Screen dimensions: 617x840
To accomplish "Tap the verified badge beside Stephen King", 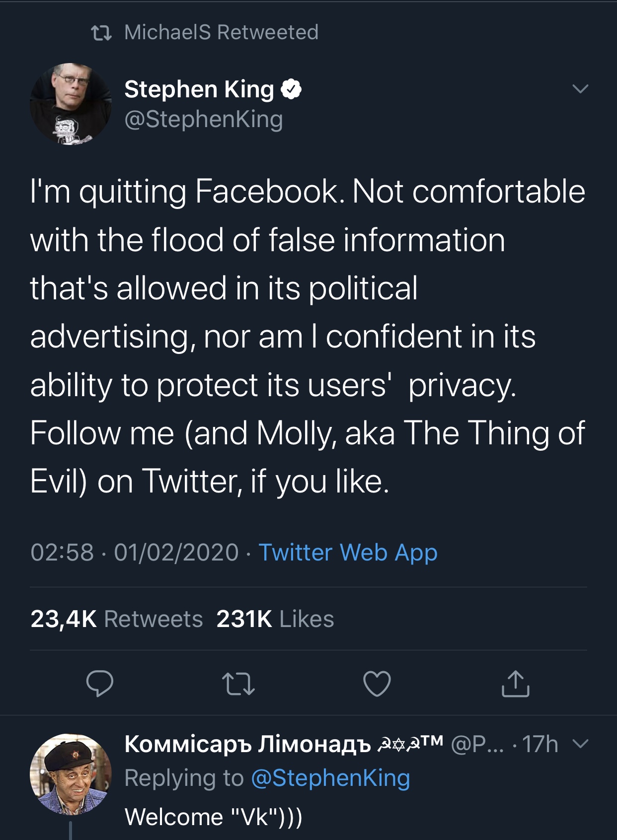I will click(x=292, y=89).
